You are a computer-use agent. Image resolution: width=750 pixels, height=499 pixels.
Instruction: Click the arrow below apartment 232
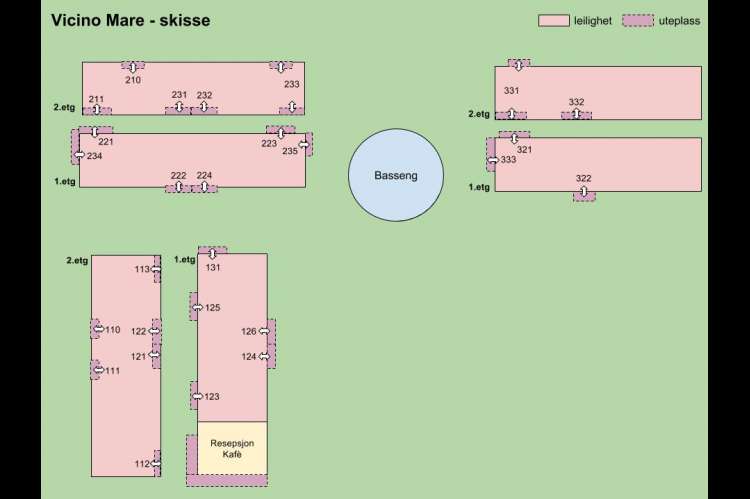pos(204,107)
